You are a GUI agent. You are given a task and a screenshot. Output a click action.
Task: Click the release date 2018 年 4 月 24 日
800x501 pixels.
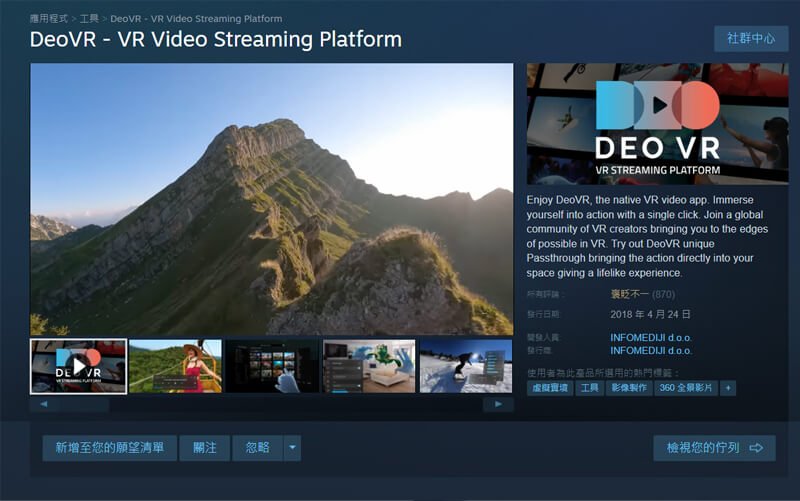coord(651,314)
